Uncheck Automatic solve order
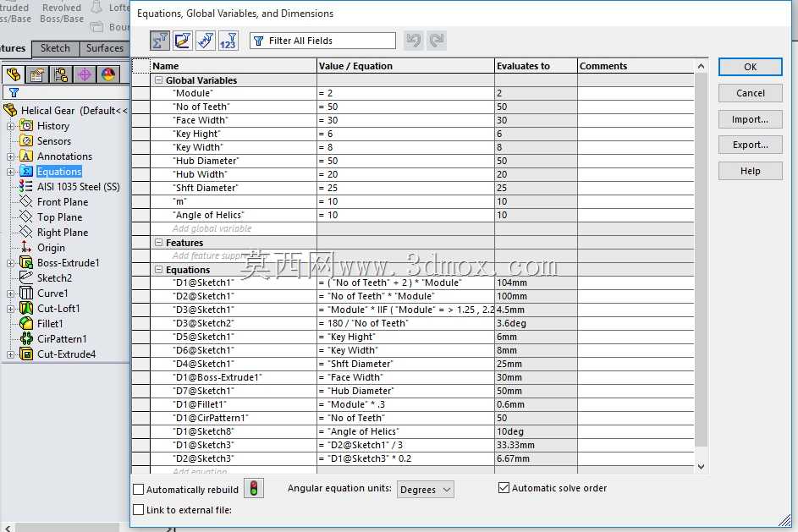 pos(504,488)
